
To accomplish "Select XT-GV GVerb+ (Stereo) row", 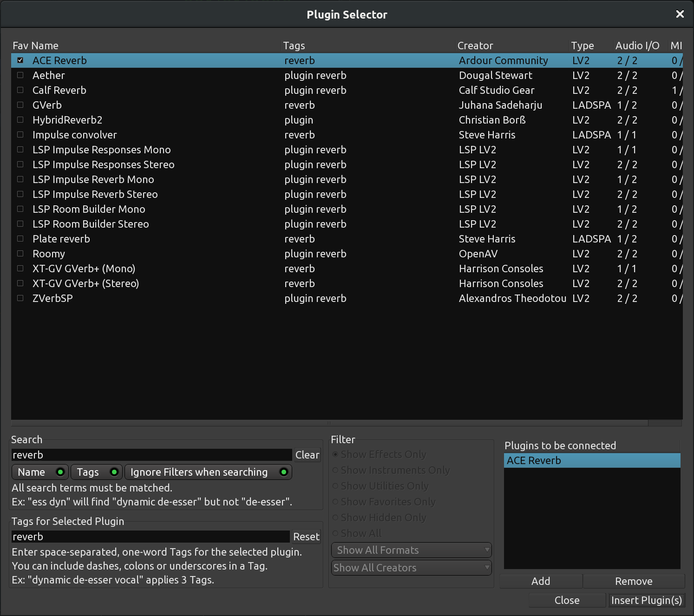I will pos(347,283).
